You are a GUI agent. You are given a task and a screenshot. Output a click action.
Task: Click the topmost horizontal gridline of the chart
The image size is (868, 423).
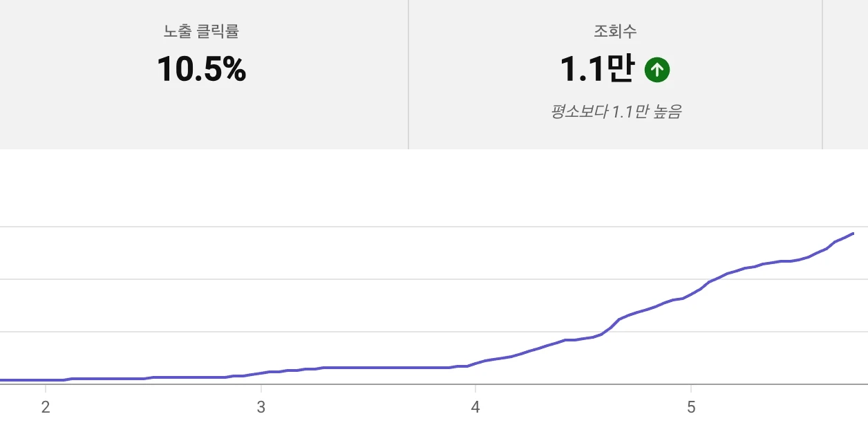pos(434,227)
